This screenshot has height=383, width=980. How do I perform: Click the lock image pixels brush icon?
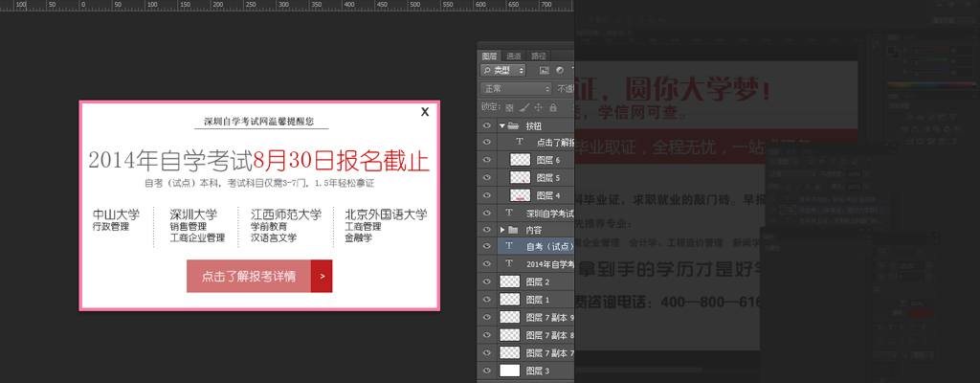point(523,106)
